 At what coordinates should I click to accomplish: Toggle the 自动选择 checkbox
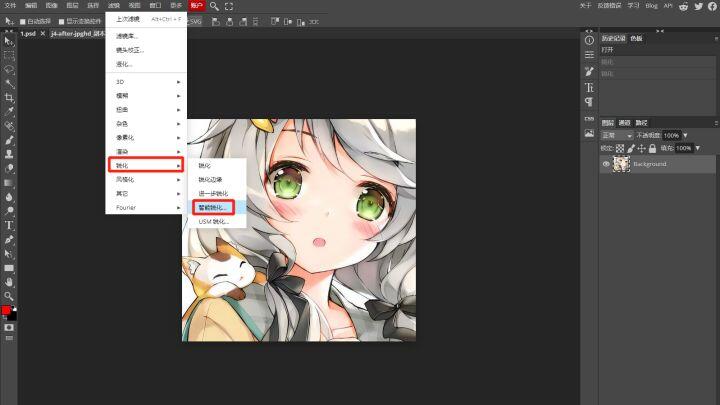coord(22,21)
